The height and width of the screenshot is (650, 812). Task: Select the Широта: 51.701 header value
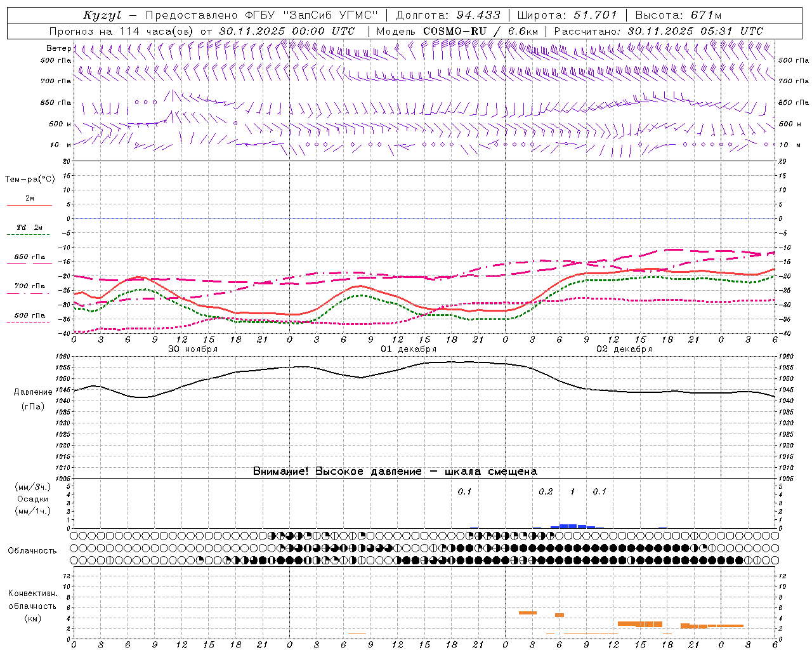567,15
